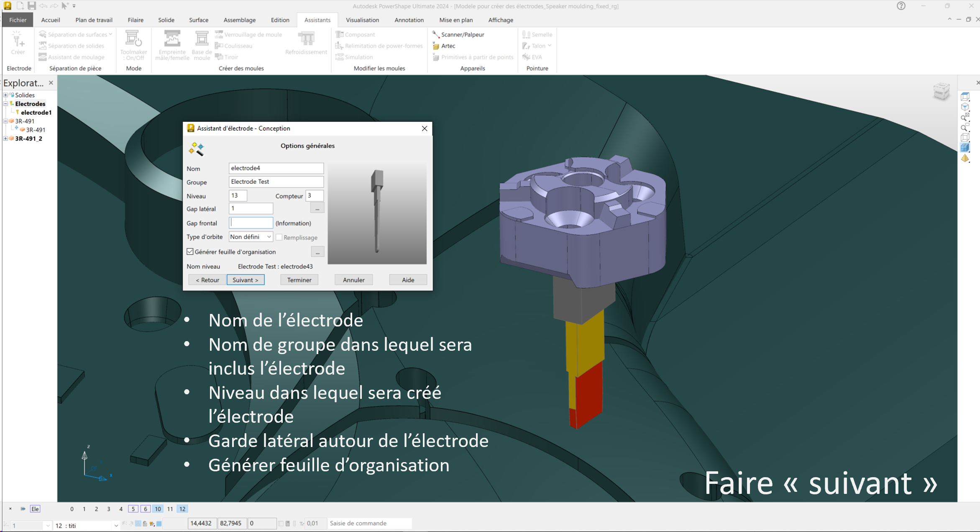This screenshot has width=980, height=532.
Task: Toggle level 0 in the level bar
Action: 72,509
